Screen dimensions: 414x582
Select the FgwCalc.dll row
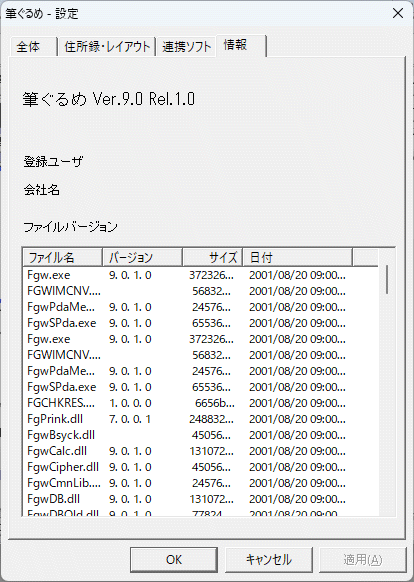[201, 451]
